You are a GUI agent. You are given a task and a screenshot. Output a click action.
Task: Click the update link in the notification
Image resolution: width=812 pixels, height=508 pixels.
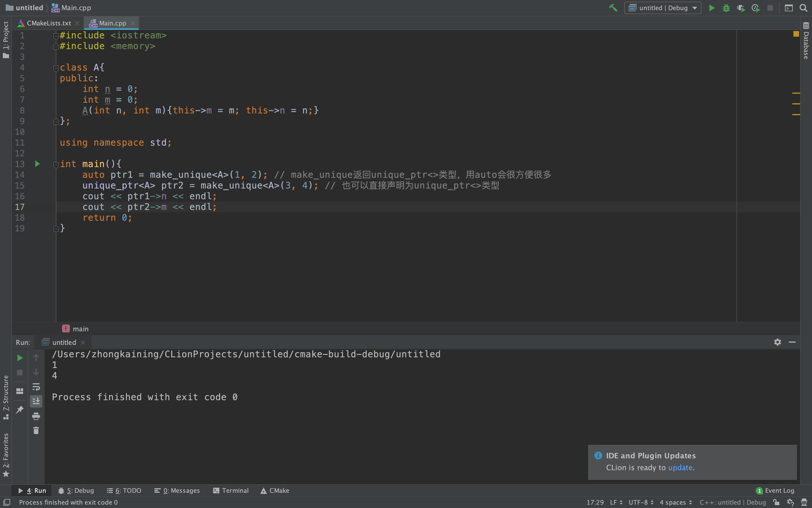click(x=680, y=468)
